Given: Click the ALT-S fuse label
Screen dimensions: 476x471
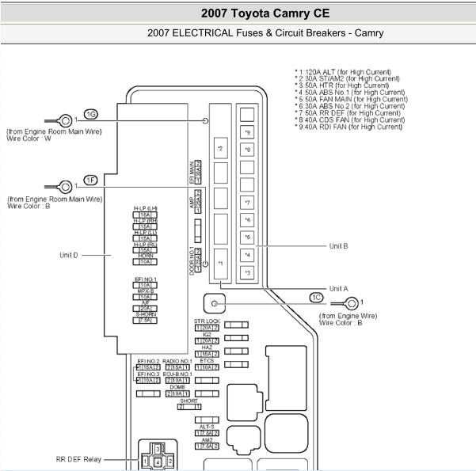Looking at the screenshot, I should tap(207, 427).
